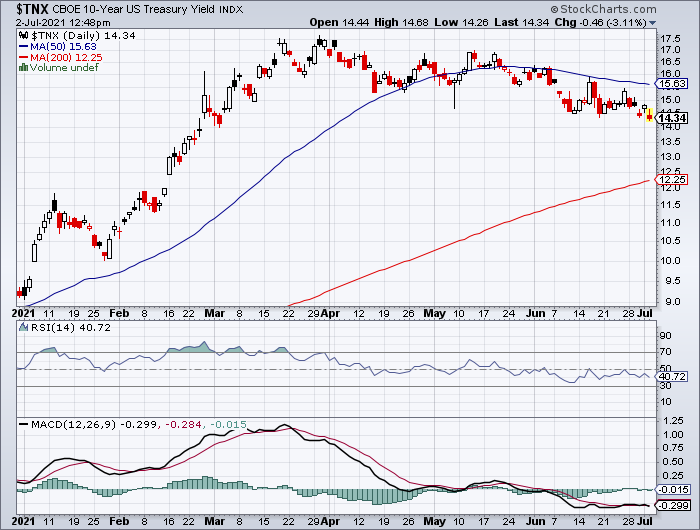Click the Low 14.26 value
This screenshot has height=530, width=700.
point(461,22)
